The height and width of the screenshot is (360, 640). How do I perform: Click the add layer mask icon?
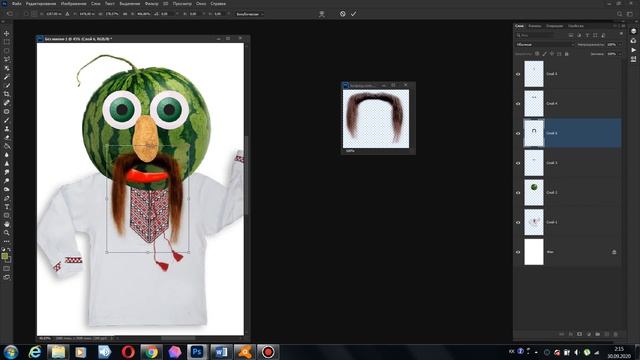click(x=580, y=334)
